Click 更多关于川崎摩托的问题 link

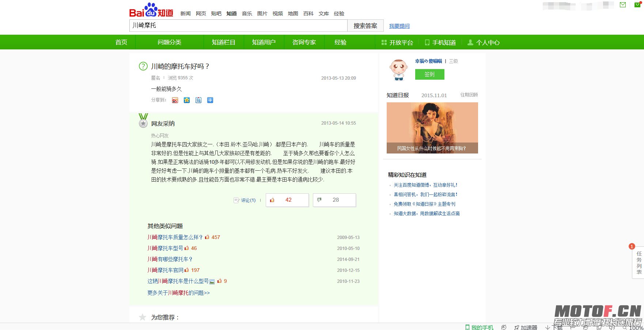click(x=179, y=293)
